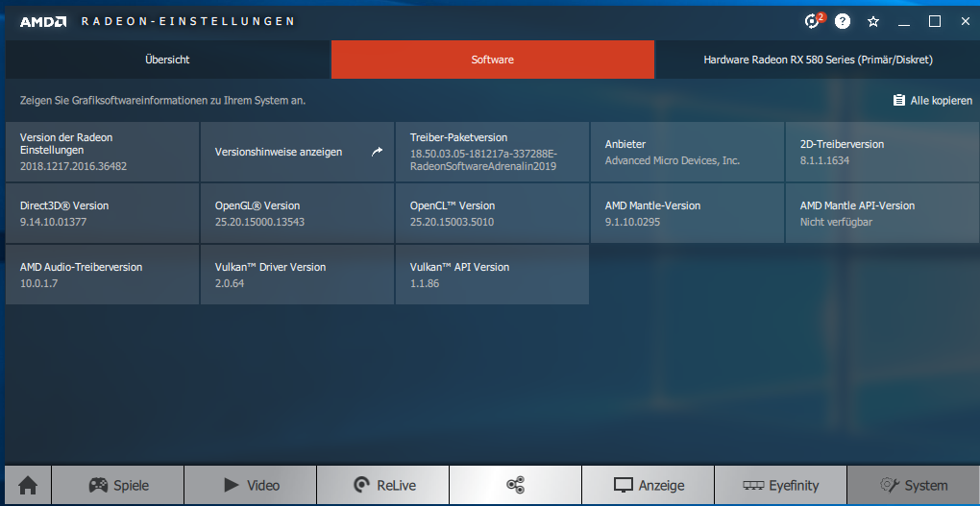Select the Software tab

pyautogui.click(x=493, y=60)
